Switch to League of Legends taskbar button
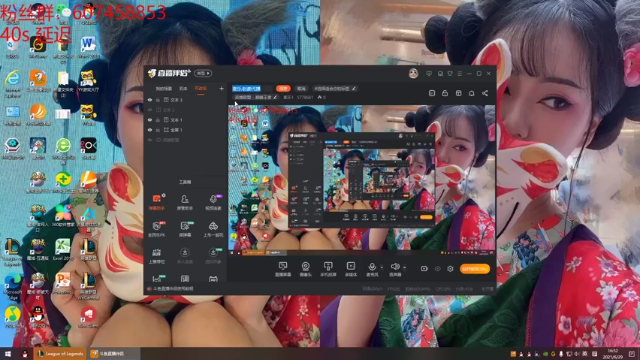The width and height of the screenshot is (640, 360). pyautogui.click(x=60, y=354)
